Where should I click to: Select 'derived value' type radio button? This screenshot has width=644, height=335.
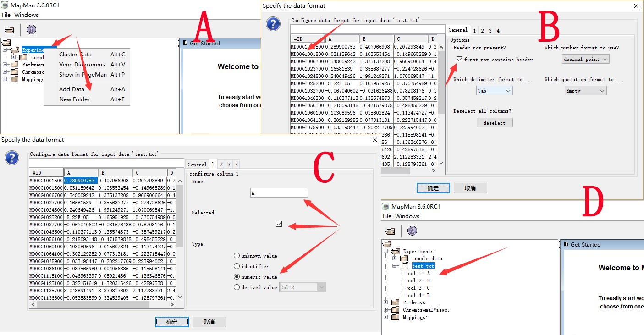click(x=237, y=287)
